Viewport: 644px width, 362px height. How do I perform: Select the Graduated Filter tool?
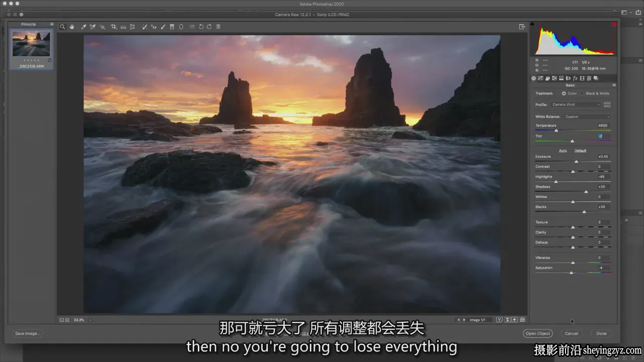[172, 27]
